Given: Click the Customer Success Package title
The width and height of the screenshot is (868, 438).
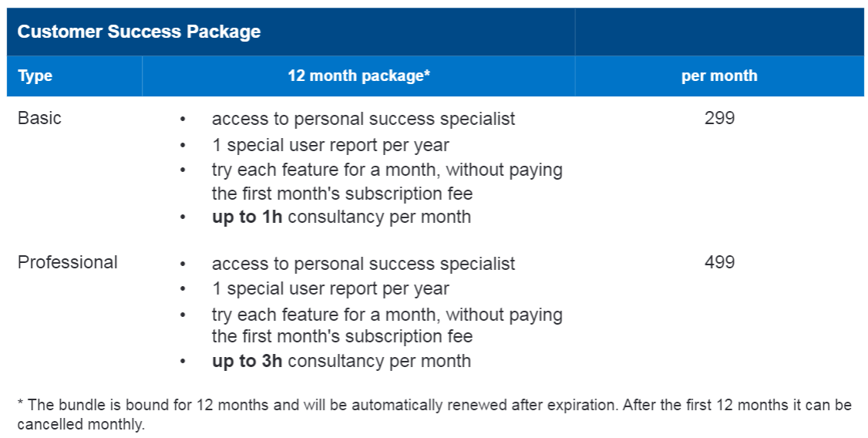Looking at the screenshot, I should coord(139,32).
